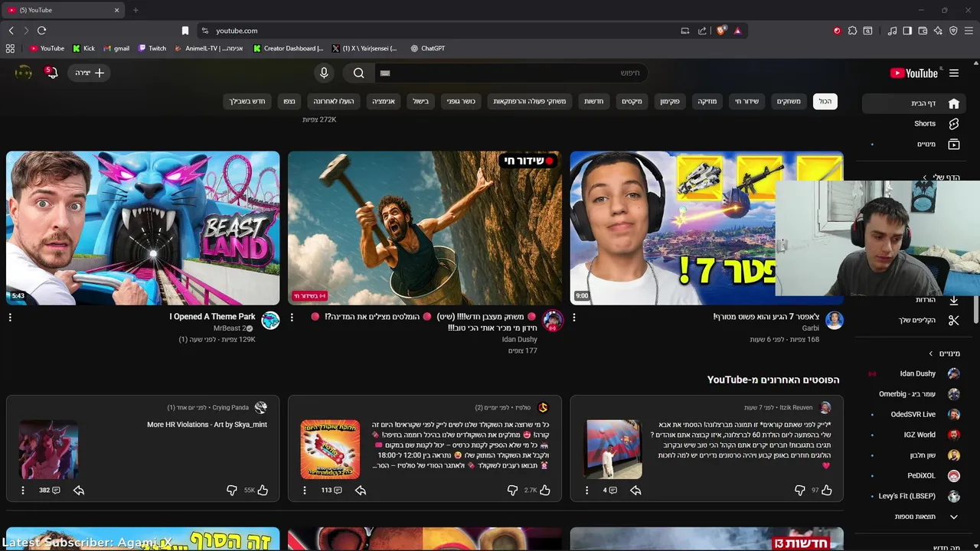This screenshot has width=980, height=551.
Task: Select the פוקימון filter chip
Action: [x=670, y=101]
